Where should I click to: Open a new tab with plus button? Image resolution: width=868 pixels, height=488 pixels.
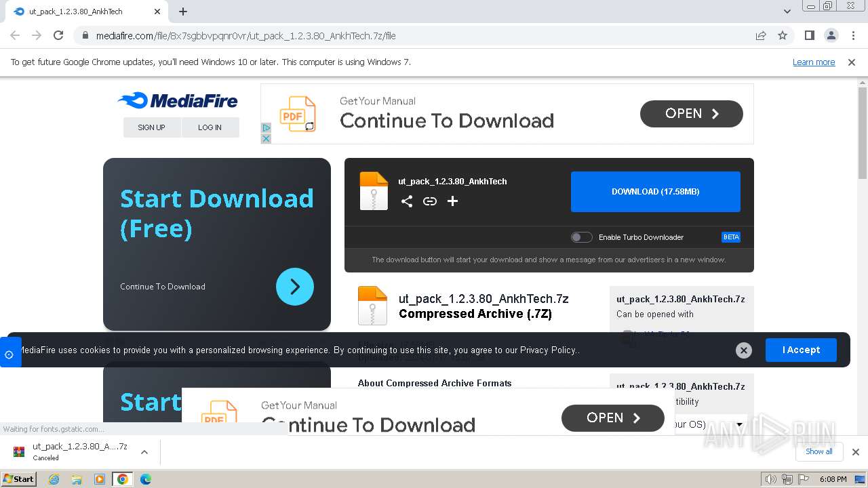183,12
